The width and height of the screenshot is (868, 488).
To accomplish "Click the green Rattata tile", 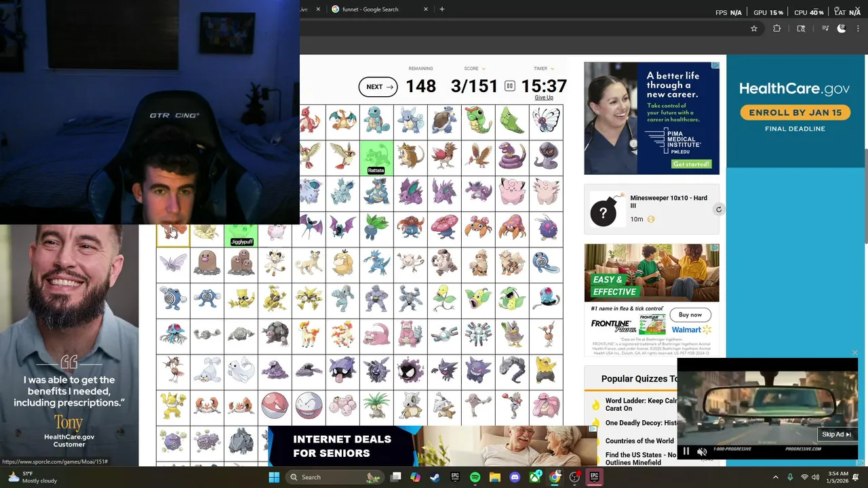I will click(376, 158).
